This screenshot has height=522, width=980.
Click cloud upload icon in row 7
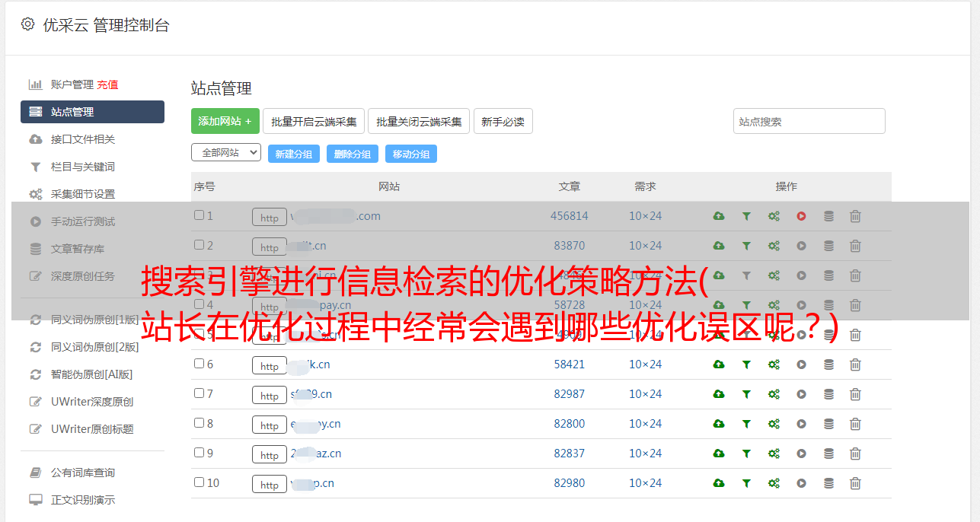tap(719, 394)
